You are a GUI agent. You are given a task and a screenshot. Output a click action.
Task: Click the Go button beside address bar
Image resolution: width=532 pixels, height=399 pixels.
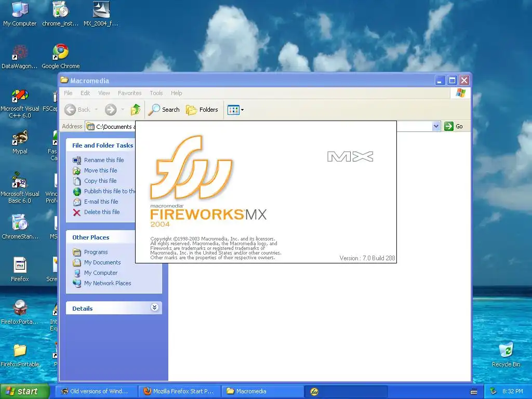tap(454, 126)
